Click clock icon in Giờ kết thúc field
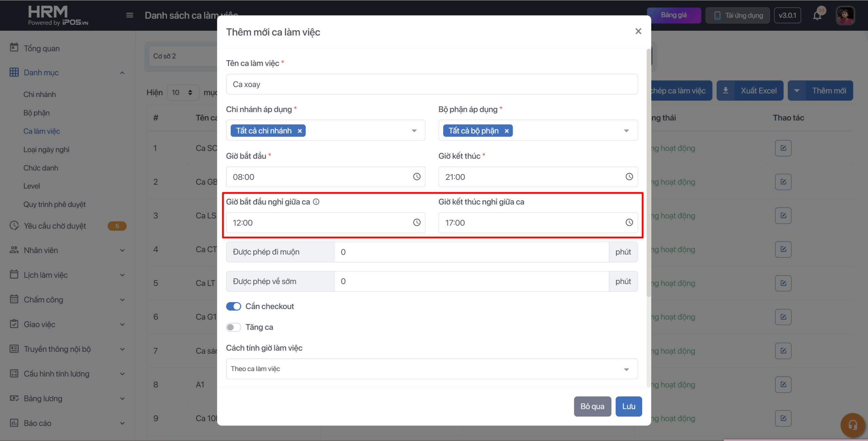 pyautogui.click(x=629, y=176)
